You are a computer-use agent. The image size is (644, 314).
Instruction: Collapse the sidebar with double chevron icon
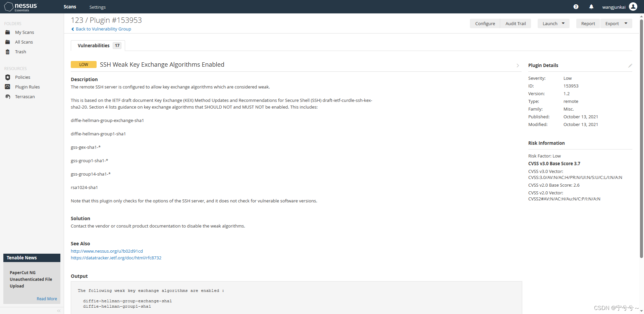tap(59, 311)
